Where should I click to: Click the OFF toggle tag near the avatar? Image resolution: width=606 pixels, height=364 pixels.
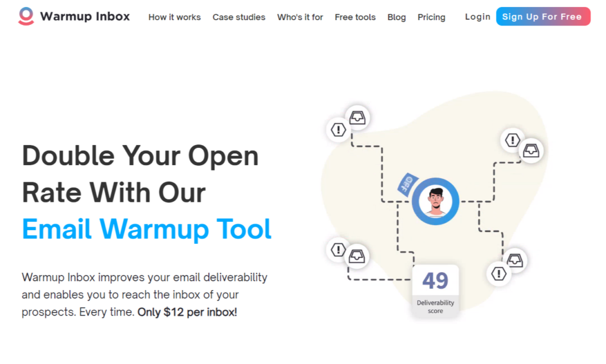407,184
